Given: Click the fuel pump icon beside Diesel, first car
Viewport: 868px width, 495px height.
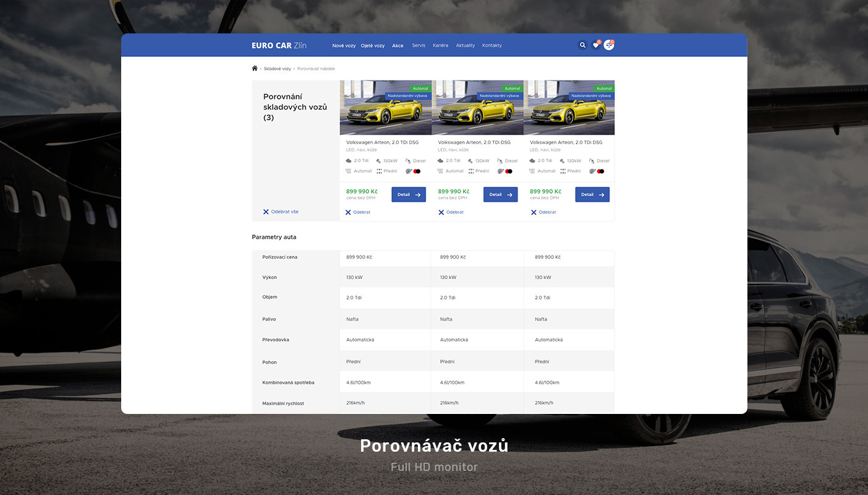Looking at the screenshot, I should (408, 161).
